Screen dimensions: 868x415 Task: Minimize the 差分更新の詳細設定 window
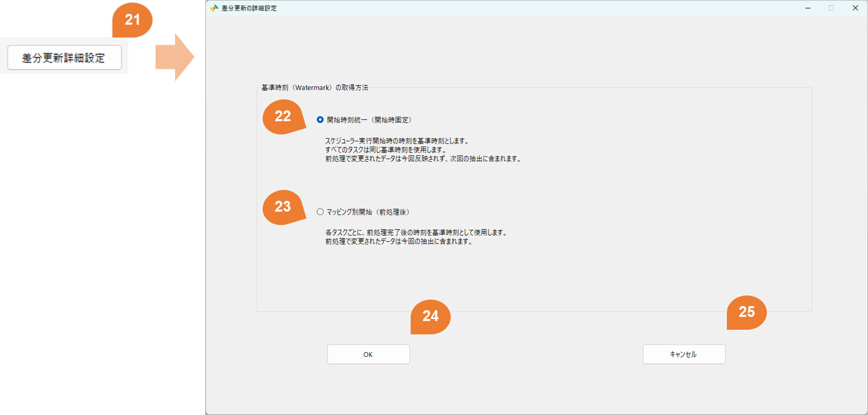pyautogui.click(x=807, y=8)
